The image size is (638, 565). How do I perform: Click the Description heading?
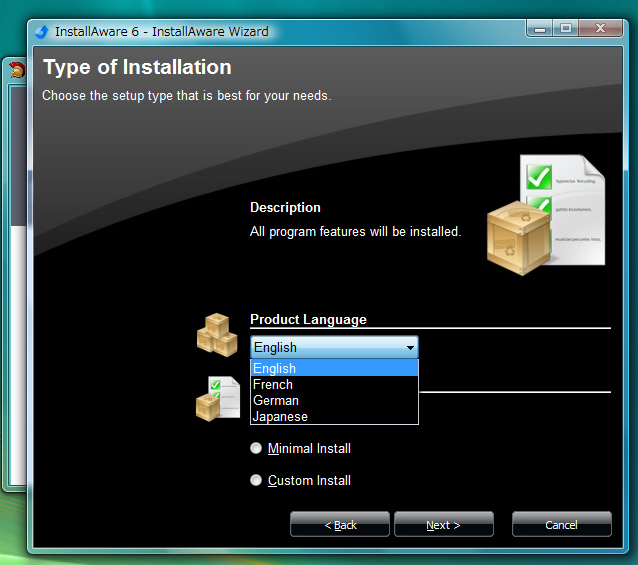point(285,207)
